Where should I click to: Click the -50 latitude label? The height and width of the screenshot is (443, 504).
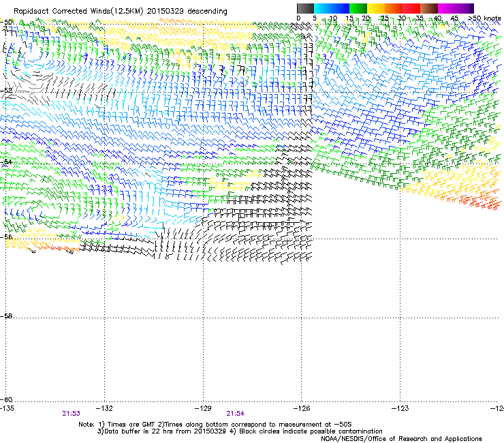click(x=6, y=22)
